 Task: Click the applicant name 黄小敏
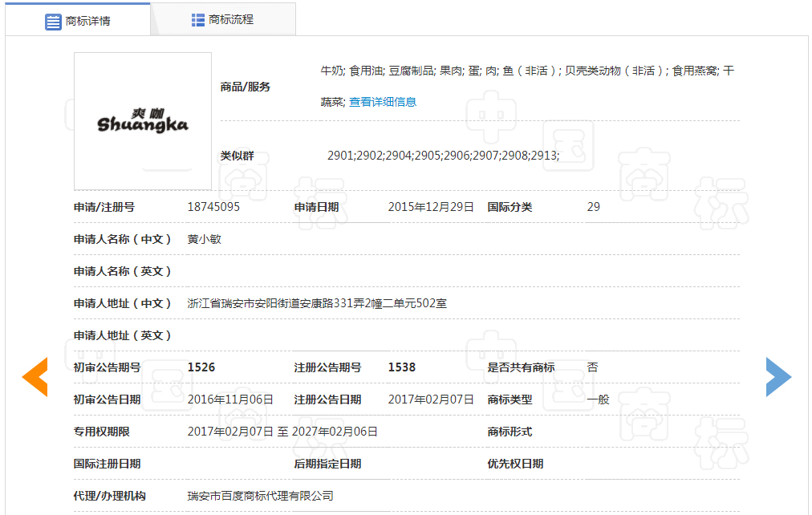[x=204, y=239]
